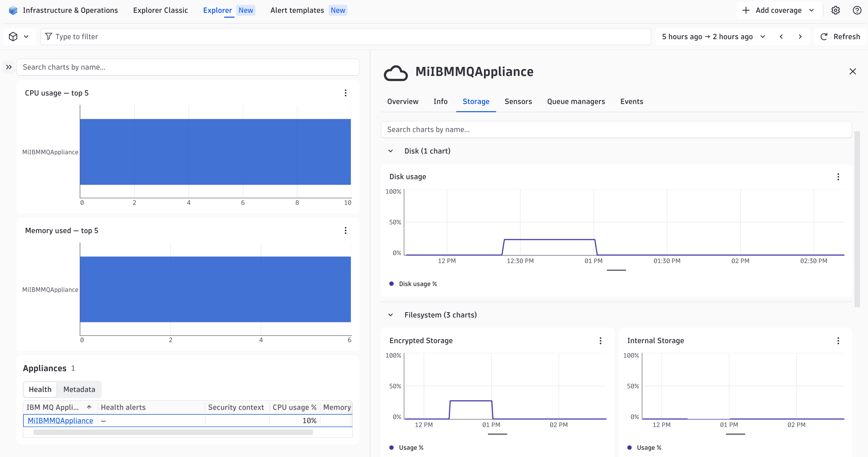Viewport: 868px width, 457px height.
Task: Click the Internal Storage chart resize handle
Action: [x=735, y=434]
